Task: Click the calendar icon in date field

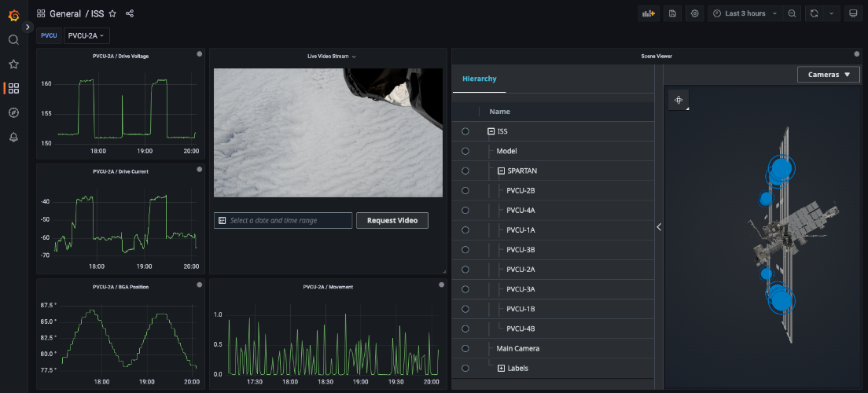Action: click(222, 220)
